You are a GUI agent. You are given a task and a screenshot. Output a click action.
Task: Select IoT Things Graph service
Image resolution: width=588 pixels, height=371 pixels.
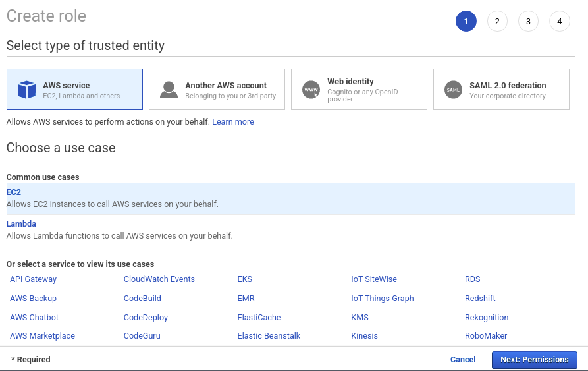coord(383,299)
